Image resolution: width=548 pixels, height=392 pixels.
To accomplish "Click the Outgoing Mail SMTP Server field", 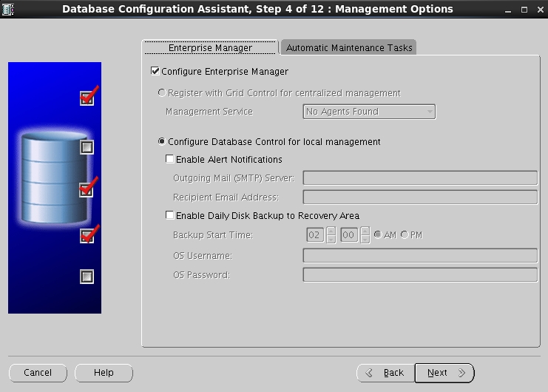I will pos(420,178).
